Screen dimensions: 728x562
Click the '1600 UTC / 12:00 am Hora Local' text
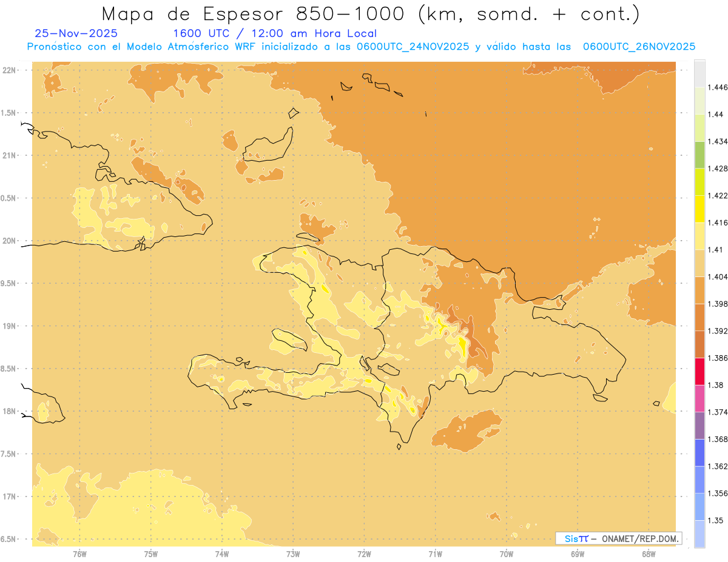pyautogui.click(x=275, y=33)
